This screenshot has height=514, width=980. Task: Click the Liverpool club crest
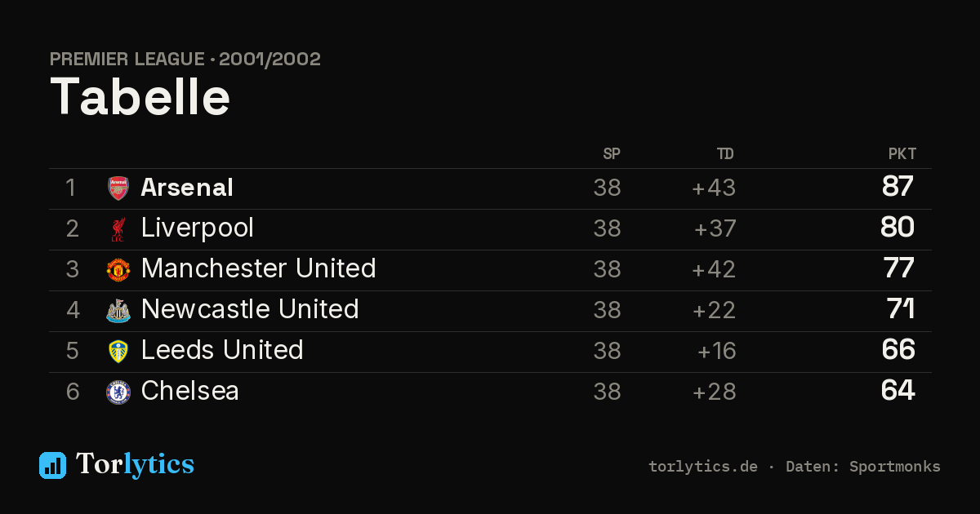[x=118, y=229]
